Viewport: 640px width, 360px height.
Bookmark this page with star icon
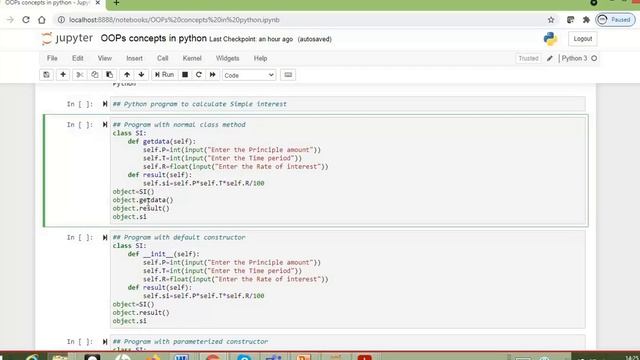tap(551, 20)
